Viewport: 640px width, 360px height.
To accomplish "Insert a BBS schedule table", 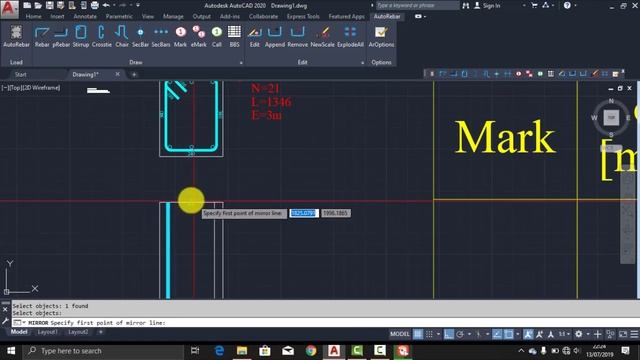I will click(234, 37).
